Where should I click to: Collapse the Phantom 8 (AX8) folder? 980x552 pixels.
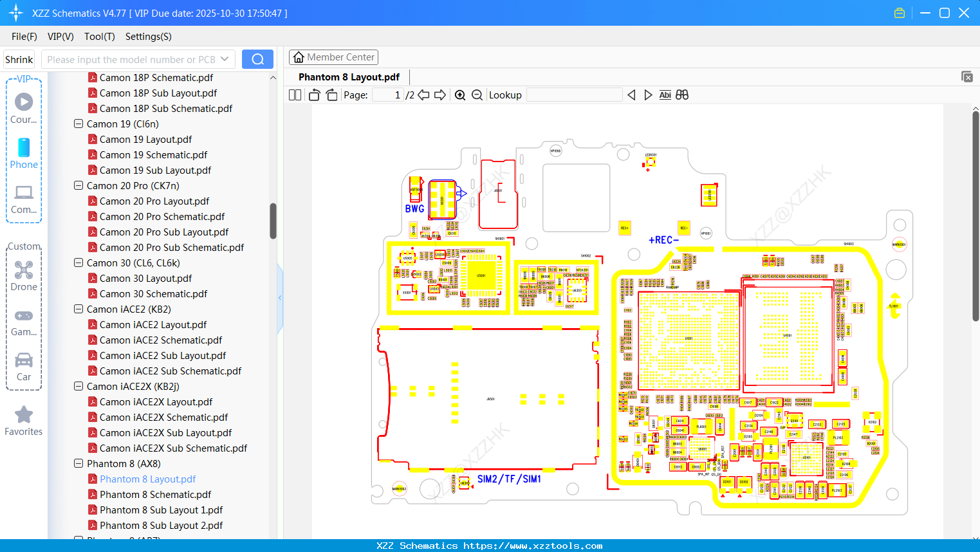[x=79, y=463]
